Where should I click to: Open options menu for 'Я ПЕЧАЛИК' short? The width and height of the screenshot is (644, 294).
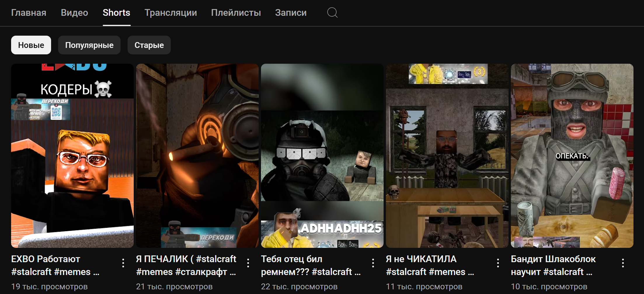click(248, 263)
